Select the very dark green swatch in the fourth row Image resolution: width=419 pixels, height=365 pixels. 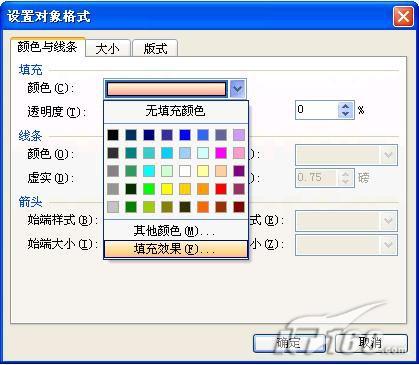coord(131,189)
